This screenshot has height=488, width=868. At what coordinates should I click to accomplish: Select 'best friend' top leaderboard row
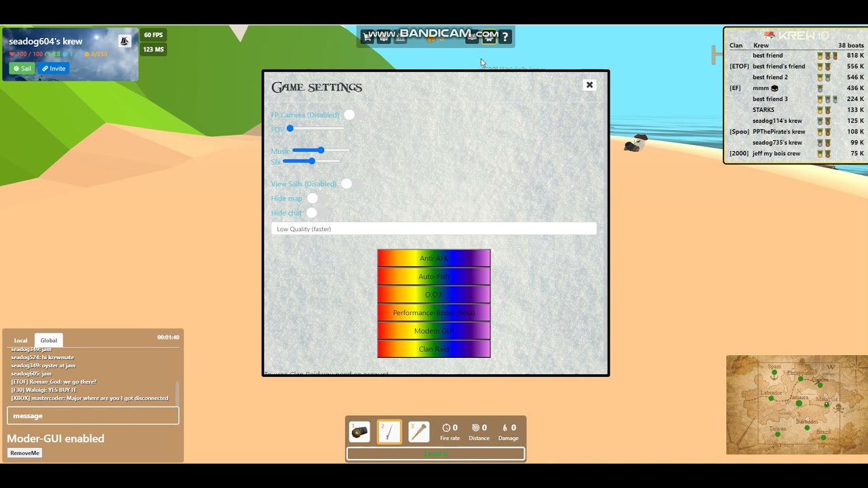[796, 56]
